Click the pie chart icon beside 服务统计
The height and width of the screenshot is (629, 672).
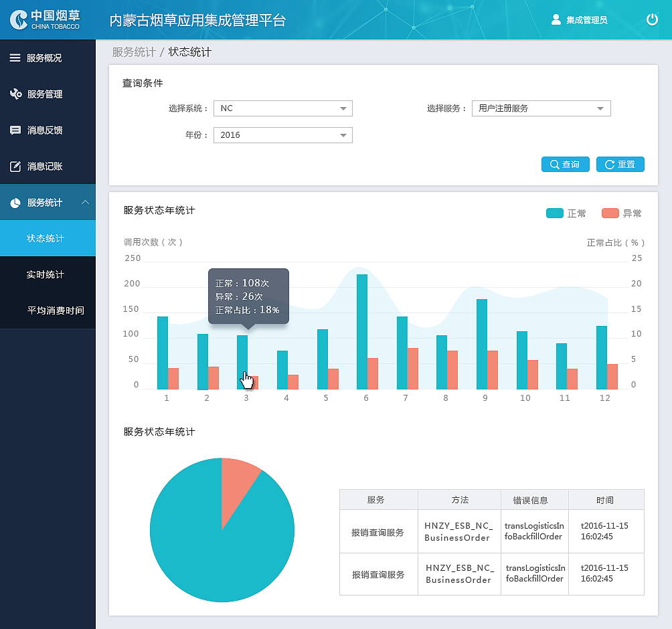point(15,203)
